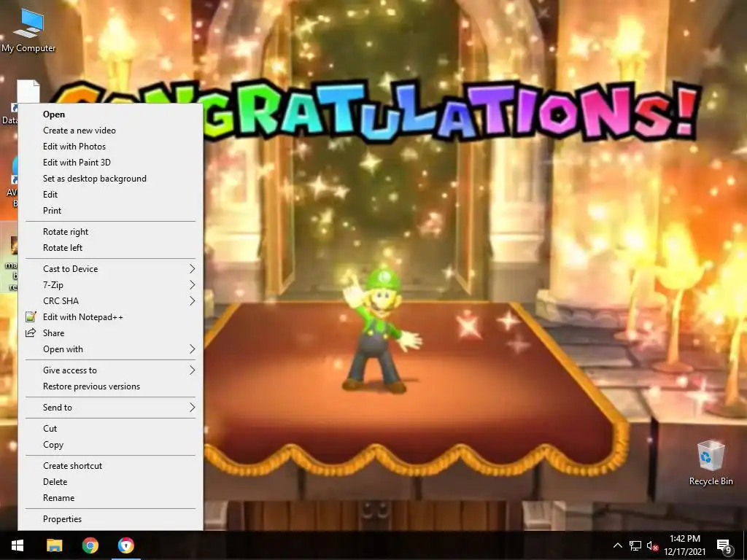The width and height of the screenshot is (747, 560).
Task: Choose Copy from the context menu
Action: pyautogui.click(x=111, y=445)
